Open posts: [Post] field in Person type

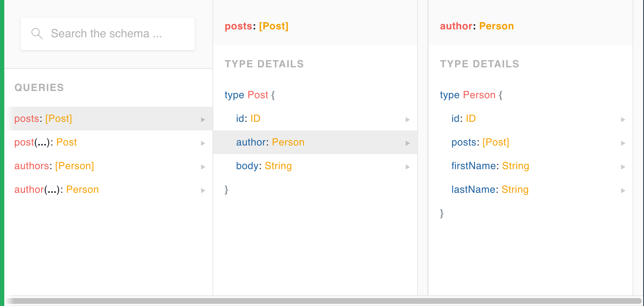(480, 142)
